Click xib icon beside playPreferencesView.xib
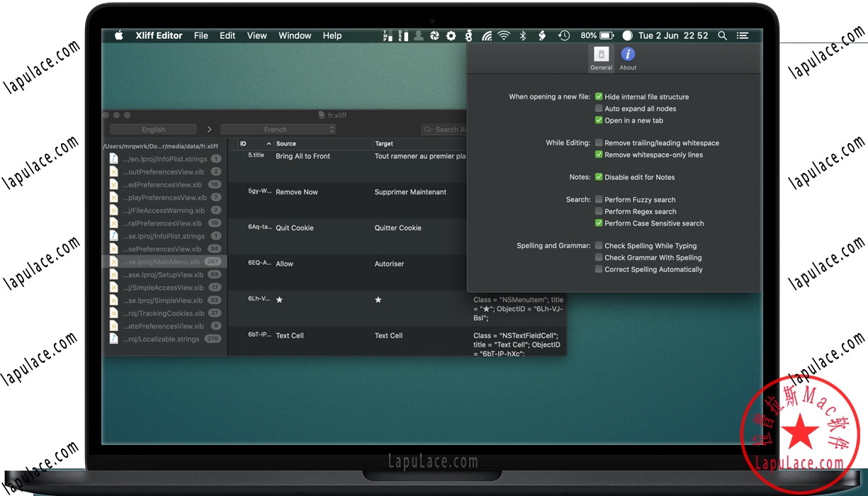Viewport: 868px width, 496px height. pyautogui.click(x=113, y=198)
